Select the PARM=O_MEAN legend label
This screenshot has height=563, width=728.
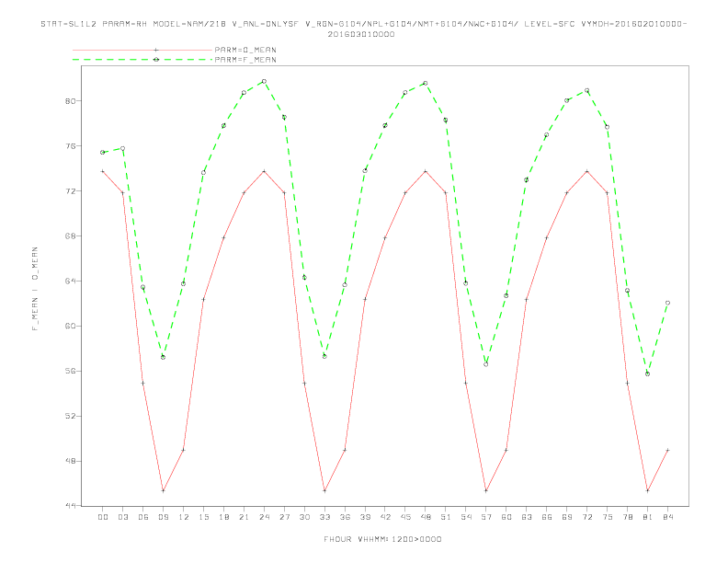point(245,50)
